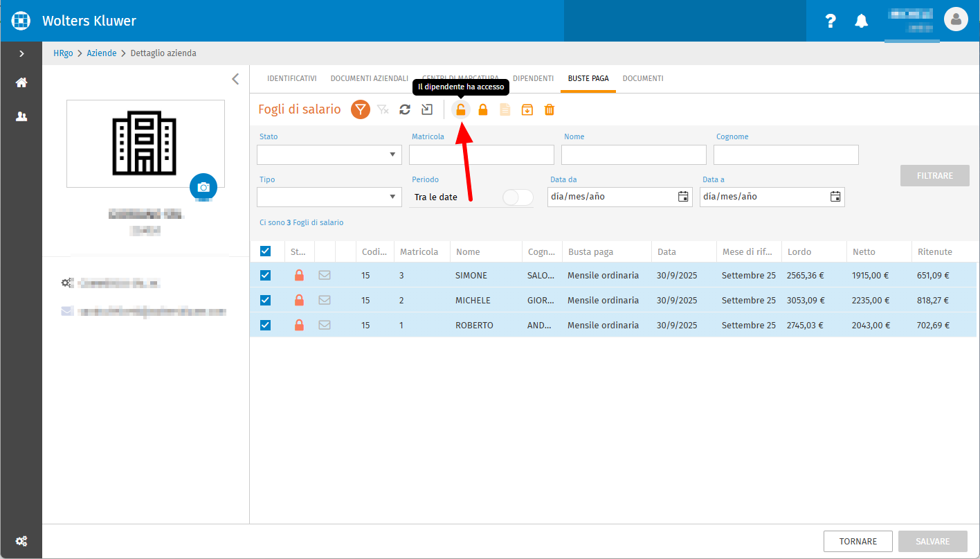Open the user profile avatar
Screen dimensions: 980x559
[956, 20]
